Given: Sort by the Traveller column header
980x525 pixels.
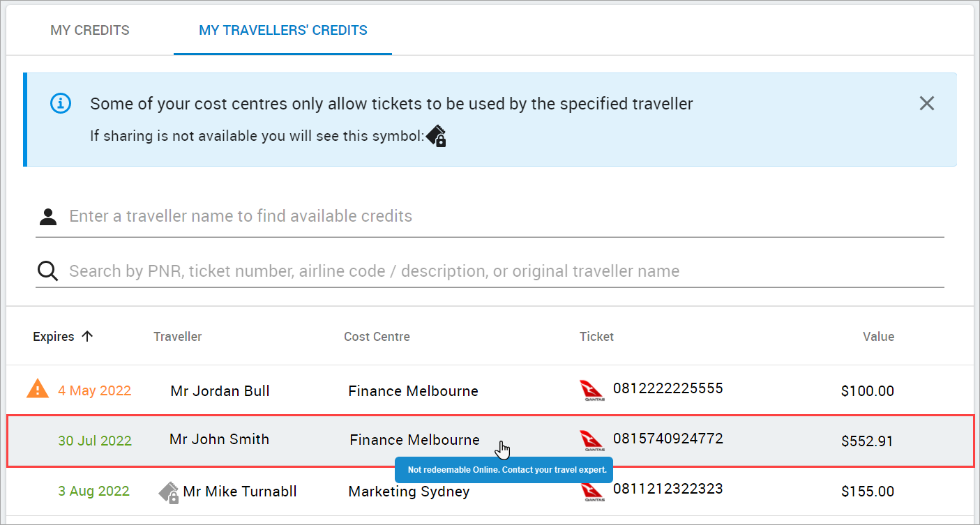Looking at the screenshot, I should [x=177, y=337].
